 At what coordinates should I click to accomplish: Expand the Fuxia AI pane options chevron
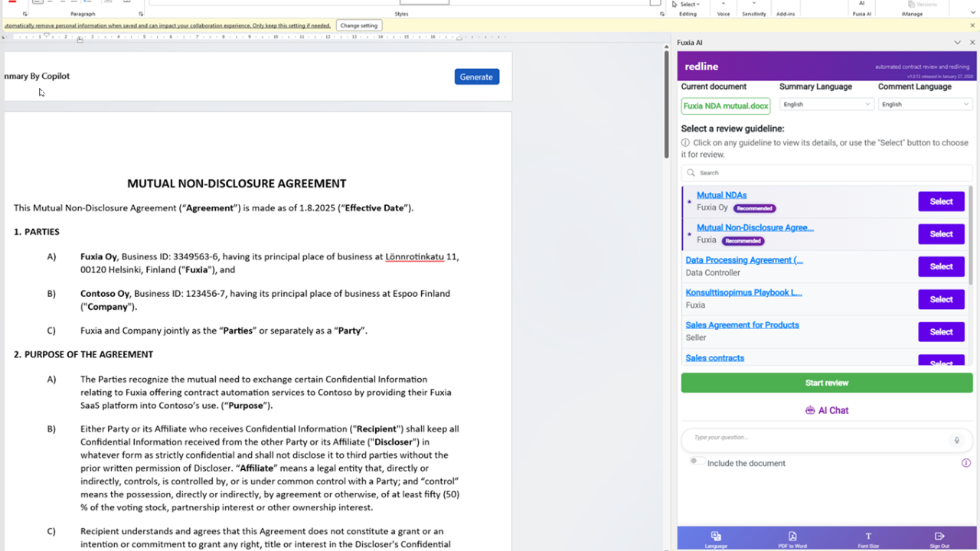coord(957,43)
